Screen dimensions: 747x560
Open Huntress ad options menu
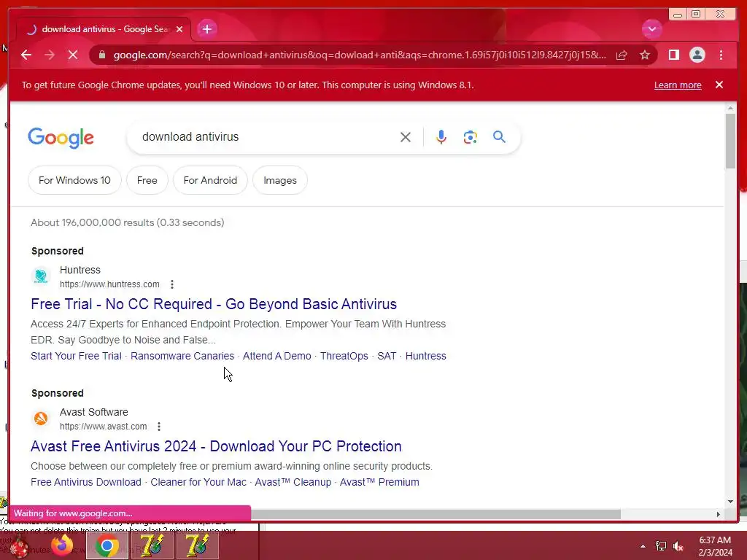coord(172,284)
